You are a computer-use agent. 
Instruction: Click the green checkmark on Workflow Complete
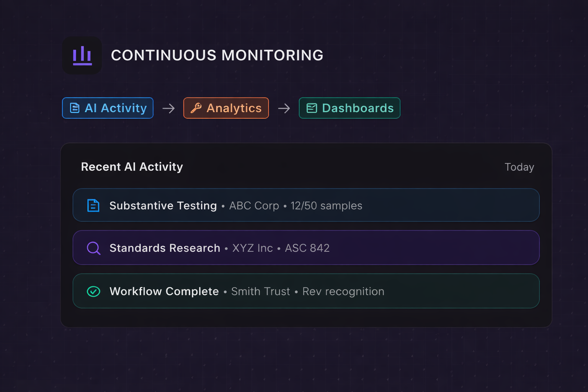93,291
